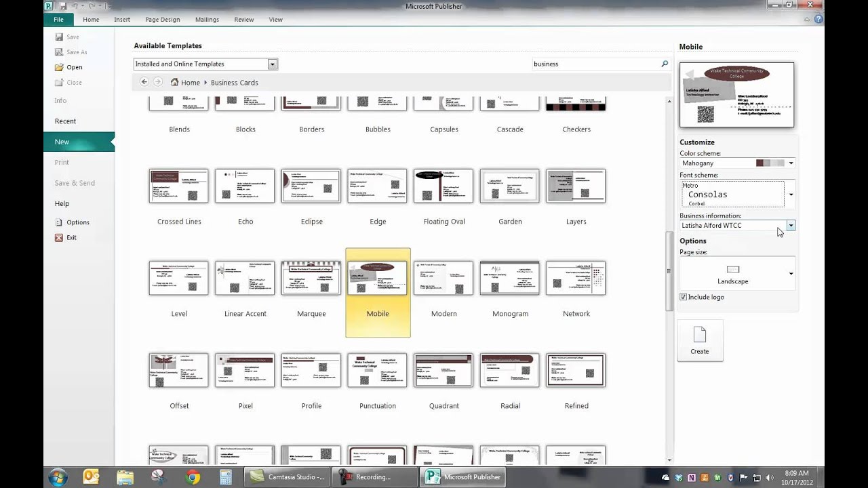The height and width of the screenshot is (488, 868).
Task: Switch to Recording taskbar button
Action: click(x=375, y=477)
